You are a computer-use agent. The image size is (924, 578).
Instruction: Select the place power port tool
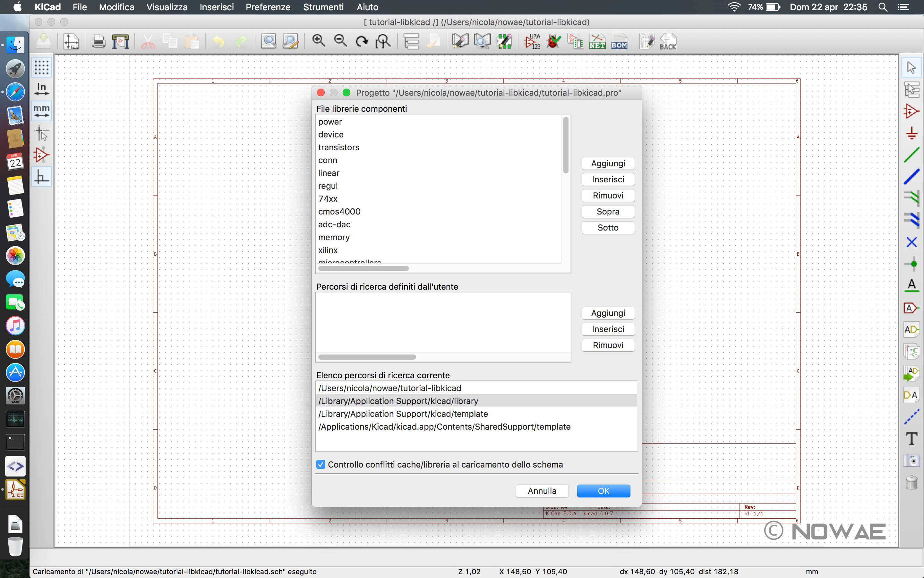[x=912, y=133]
